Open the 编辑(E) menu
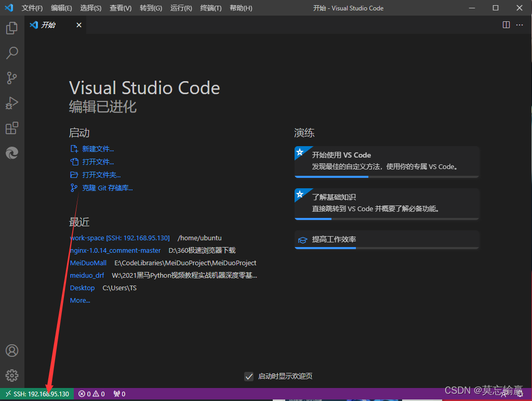 click(61, 8)
